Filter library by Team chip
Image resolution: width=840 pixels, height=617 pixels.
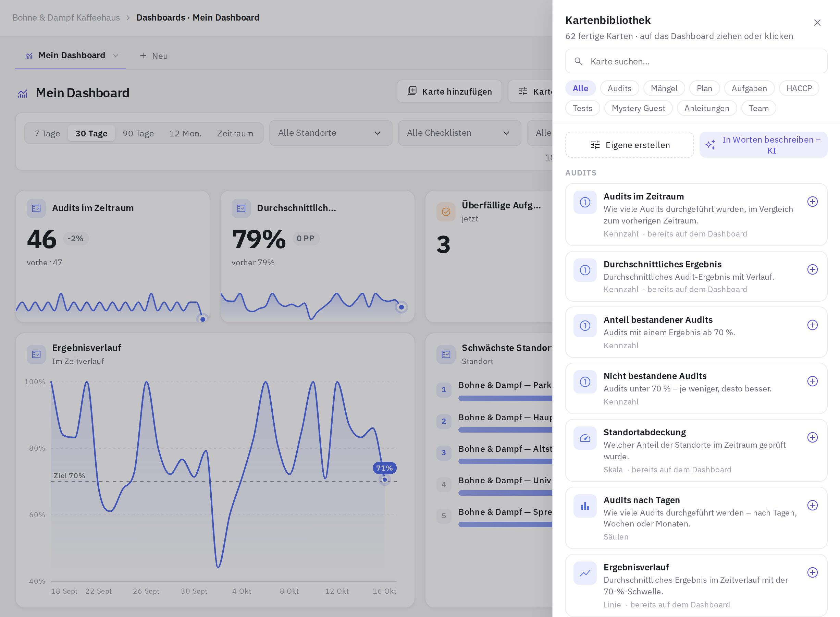click(759, 108)
